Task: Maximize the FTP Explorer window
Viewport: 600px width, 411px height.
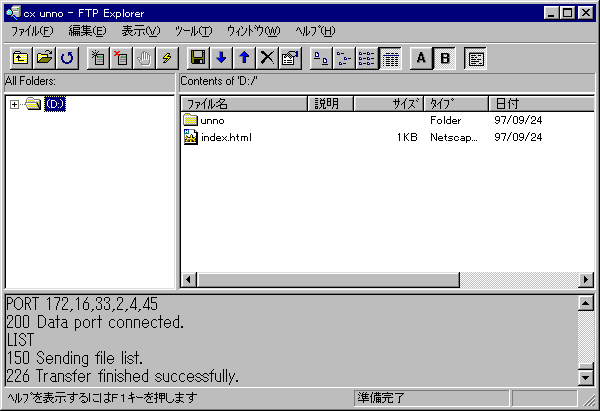Action: [567, 13]
